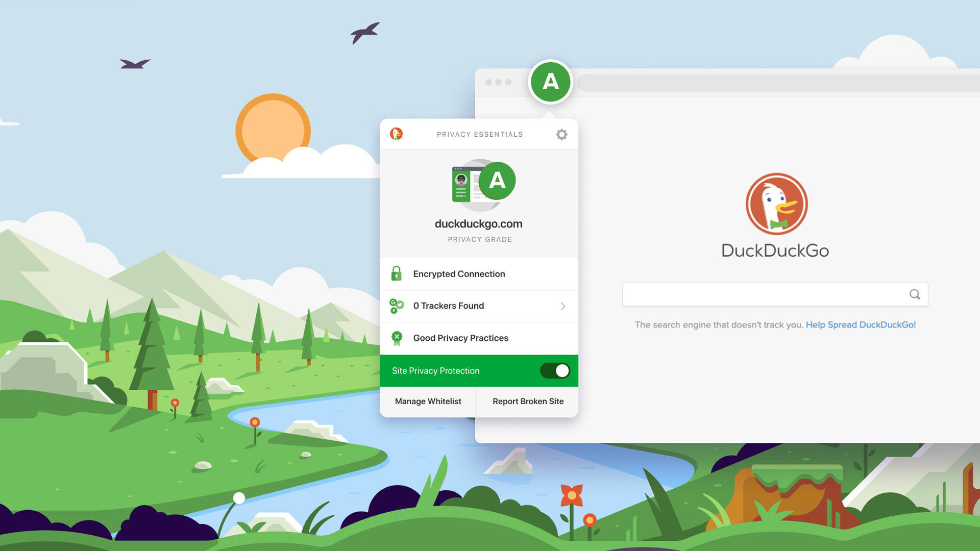Expand tracker details with the chevron arrow
Viewport: 980px width, 551px height.
click(x=562, y=306)
